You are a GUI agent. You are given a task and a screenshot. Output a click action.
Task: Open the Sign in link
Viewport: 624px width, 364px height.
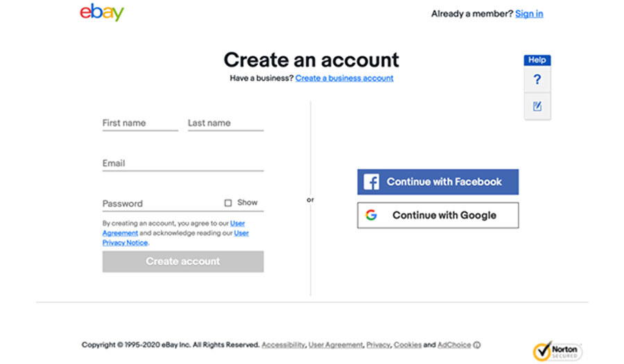[529, 14]
